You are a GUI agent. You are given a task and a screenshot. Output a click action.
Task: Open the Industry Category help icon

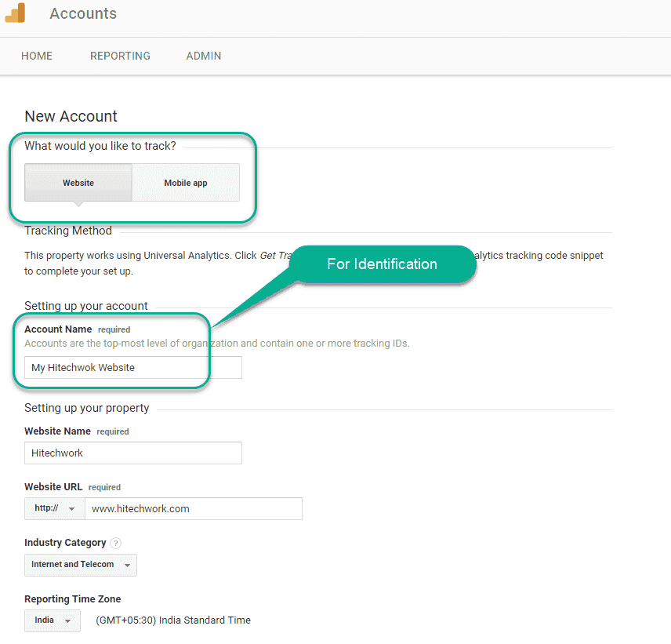pos(115,543)
